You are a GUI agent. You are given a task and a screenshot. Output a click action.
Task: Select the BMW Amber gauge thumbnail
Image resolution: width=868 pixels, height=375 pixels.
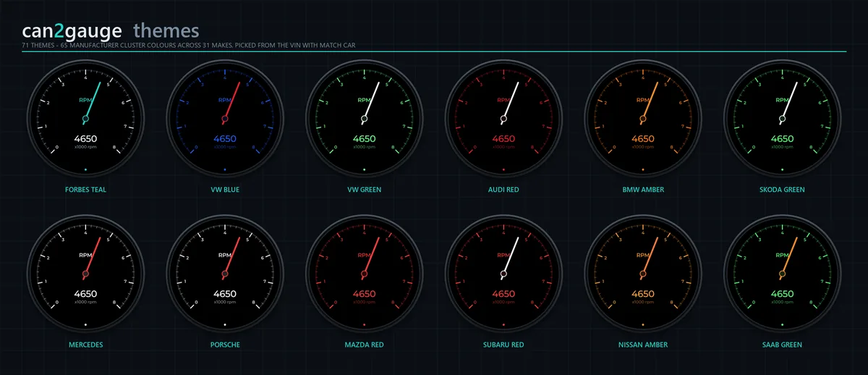tap(643, 119)
